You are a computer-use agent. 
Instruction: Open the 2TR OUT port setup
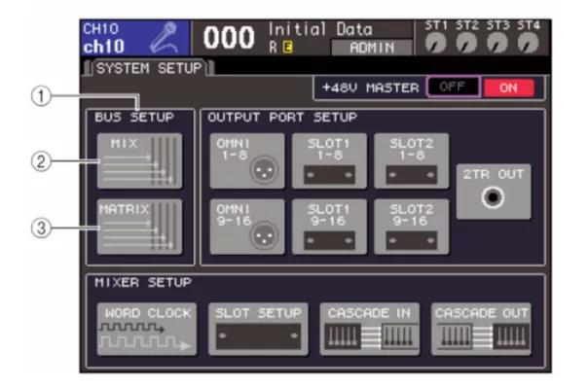(x=494, y=192)
